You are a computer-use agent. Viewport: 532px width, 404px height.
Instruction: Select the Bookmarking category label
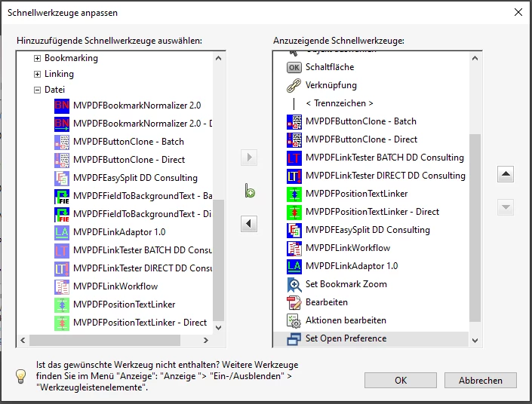click(x=71, y=58)
